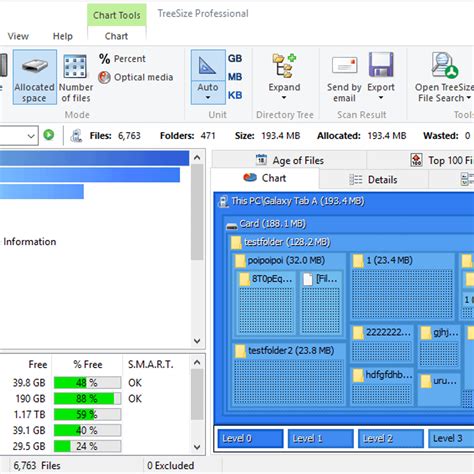Open TreeSize File Search tool

[443, 77]
